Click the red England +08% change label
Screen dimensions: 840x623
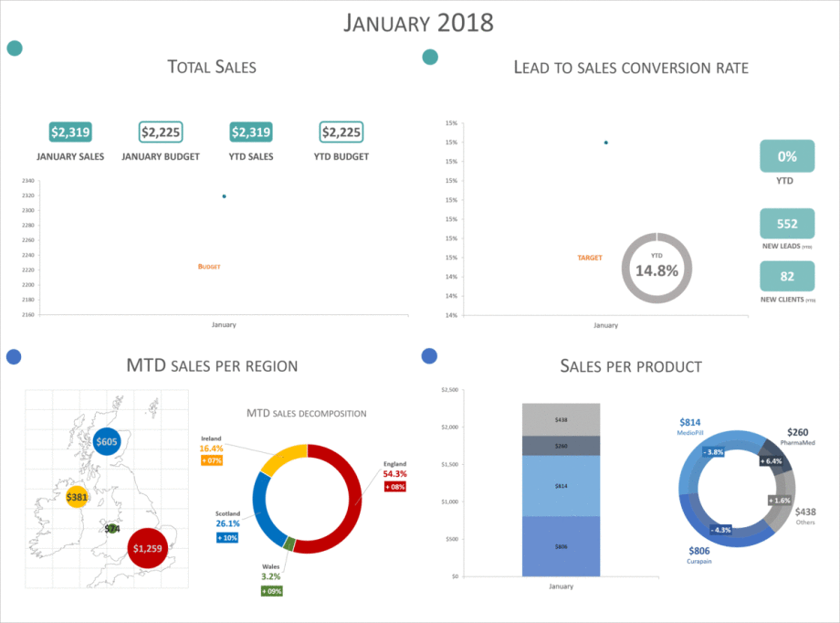click(394, 487)
